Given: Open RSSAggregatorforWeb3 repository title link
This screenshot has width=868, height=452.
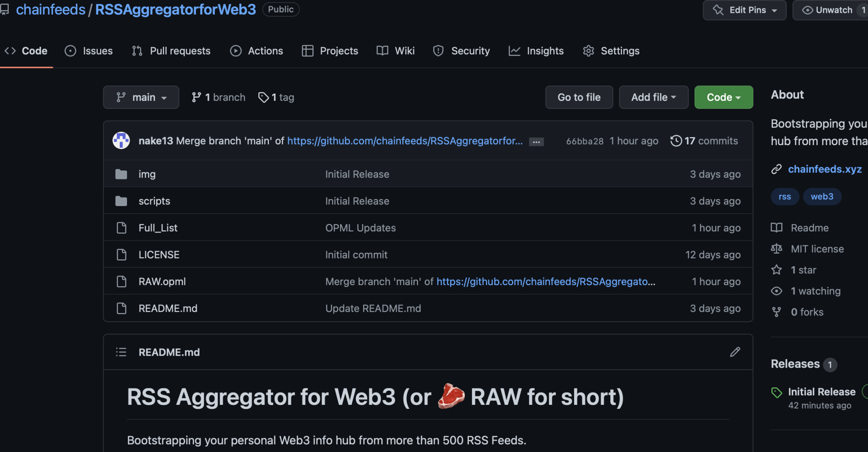Looking at the screenshot, I should [x=175, y=9].
